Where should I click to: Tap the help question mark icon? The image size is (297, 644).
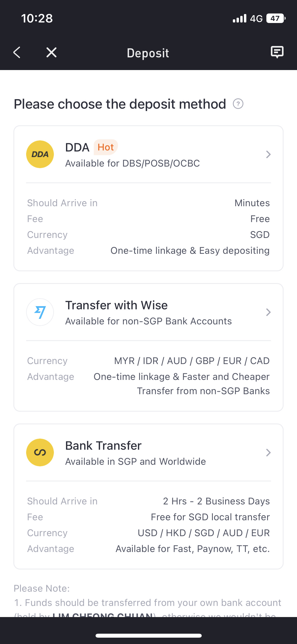(238, 104)
